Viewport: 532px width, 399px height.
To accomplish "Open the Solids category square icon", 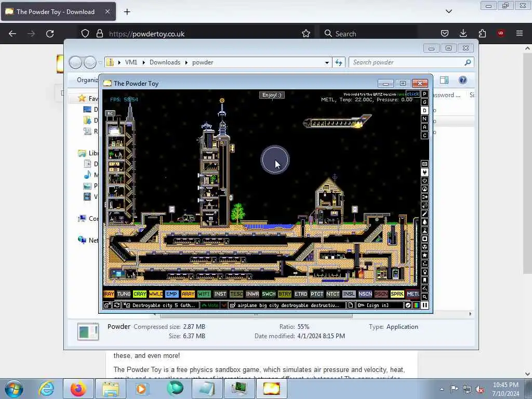I will click(424, 239).
